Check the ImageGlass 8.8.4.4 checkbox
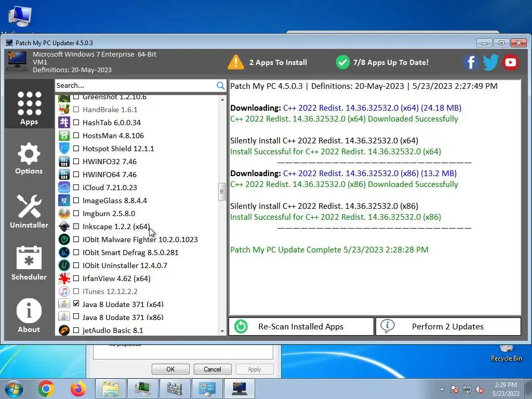Image resolution: width=532 pixels, height=399 pixels. click(76, 200)
